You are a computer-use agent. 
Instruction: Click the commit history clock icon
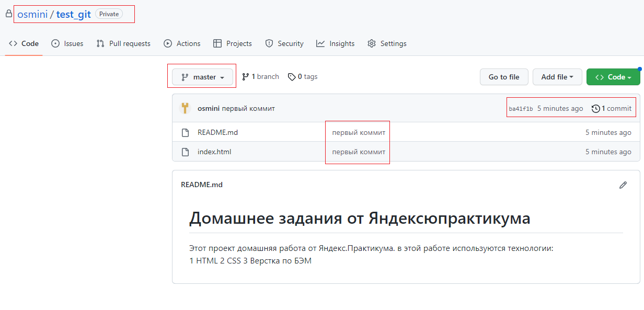pos(596,109)
